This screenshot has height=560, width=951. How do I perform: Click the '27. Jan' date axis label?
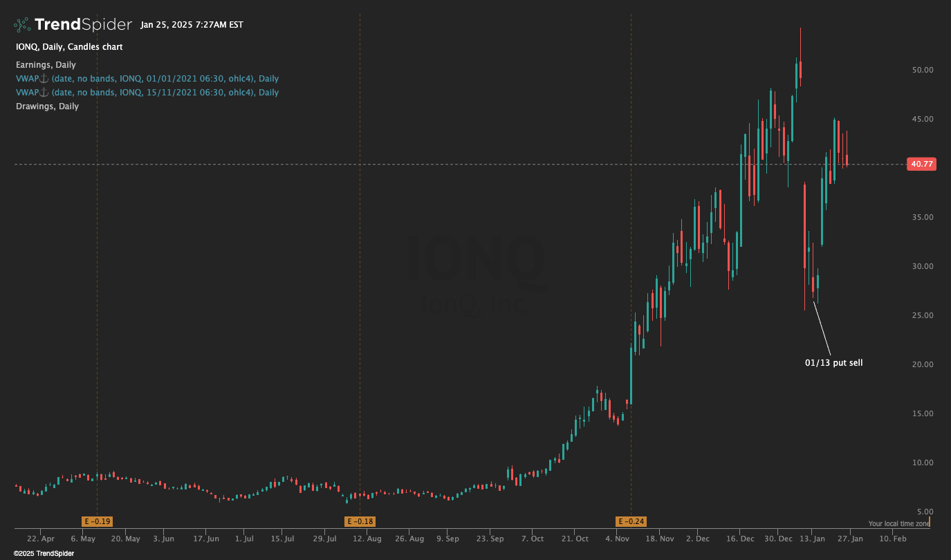(851, 539)
